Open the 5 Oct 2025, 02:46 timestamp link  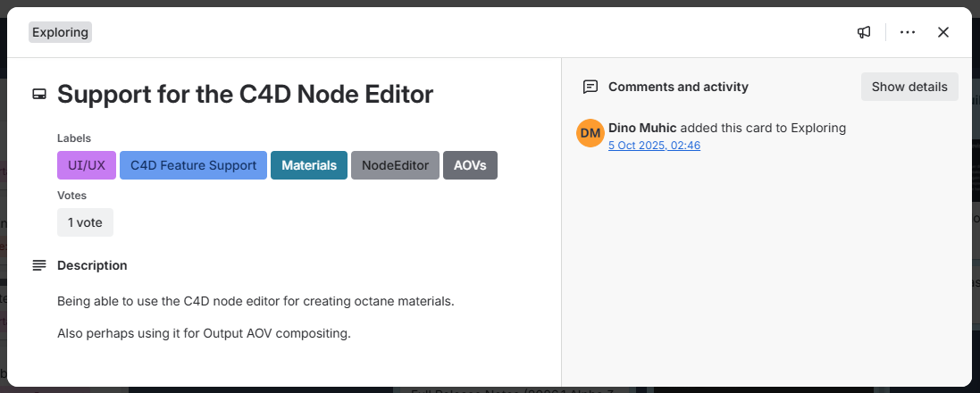click(x=654, y=146)
